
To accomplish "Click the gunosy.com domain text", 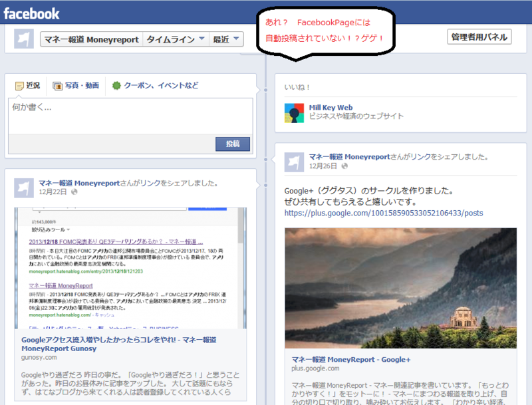I will coord(39,358).
